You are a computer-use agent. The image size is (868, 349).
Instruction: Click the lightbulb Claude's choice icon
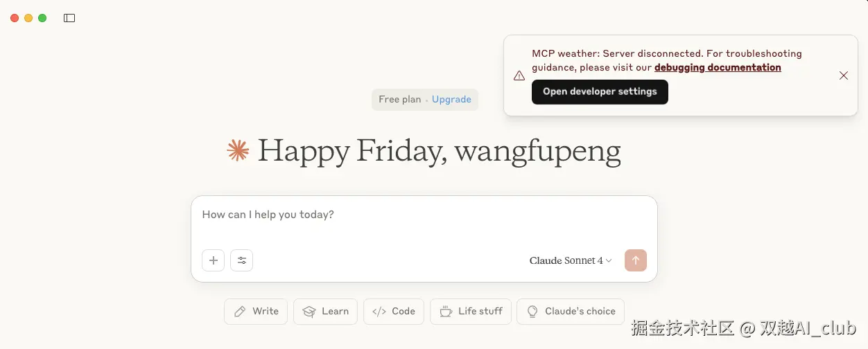point(532,312)
